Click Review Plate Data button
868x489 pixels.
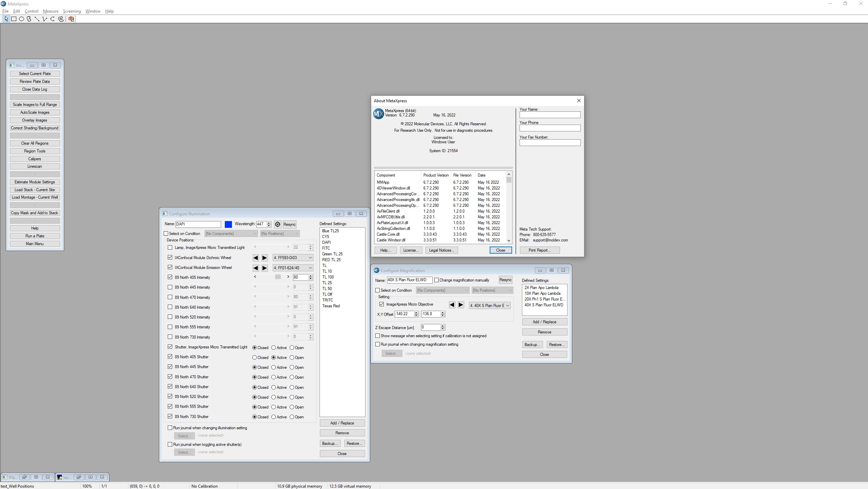tap(35, 81)
